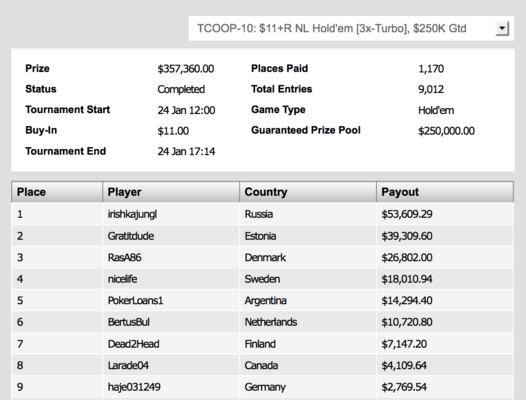Sort table by Country column header

click(x=308, y=192)
